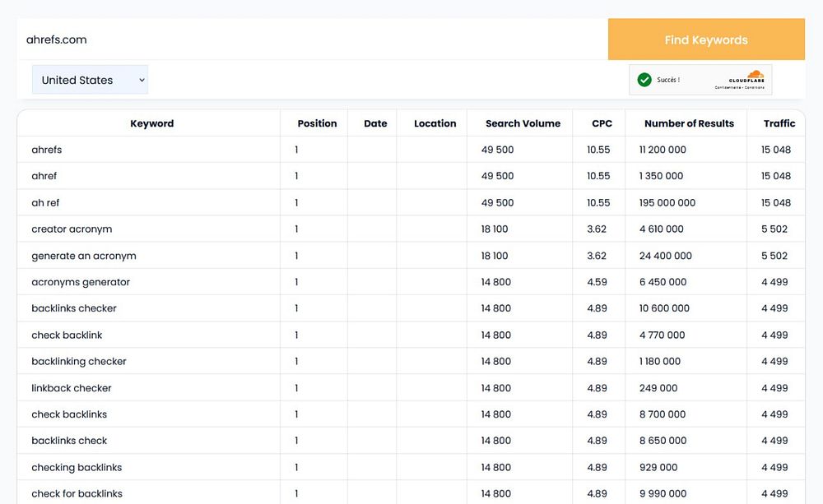Click CPC 10.55 in ahrefs row

click(x=598, y=150)
